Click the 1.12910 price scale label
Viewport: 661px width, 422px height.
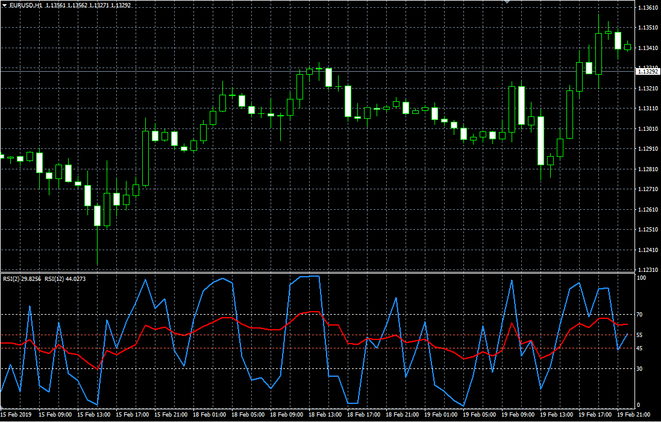[648, 149]
